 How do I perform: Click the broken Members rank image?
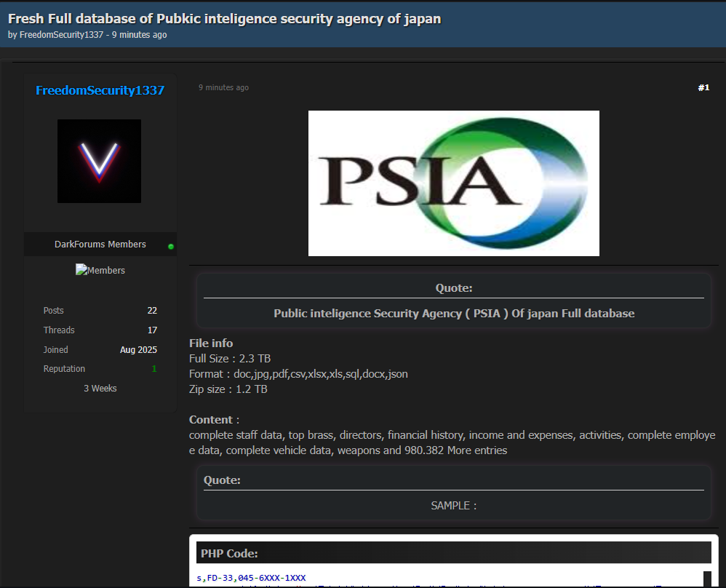pyautogui.click(x=100, y=270)
